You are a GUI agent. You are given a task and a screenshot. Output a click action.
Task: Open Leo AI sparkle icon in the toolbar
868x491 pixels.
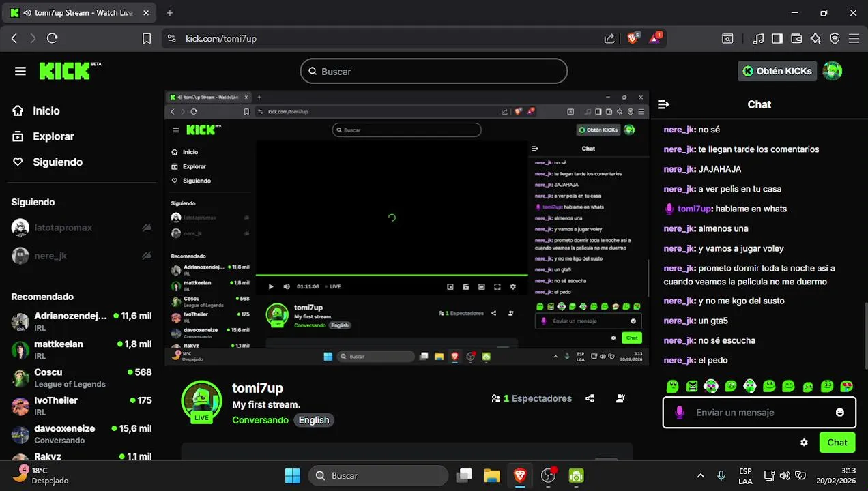pos(815,39)
